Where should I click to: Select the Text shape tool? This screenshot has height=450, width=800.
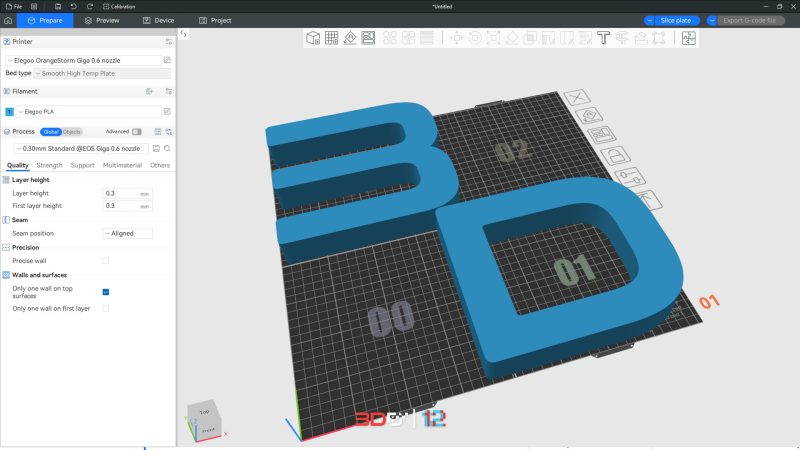(603, 38)
